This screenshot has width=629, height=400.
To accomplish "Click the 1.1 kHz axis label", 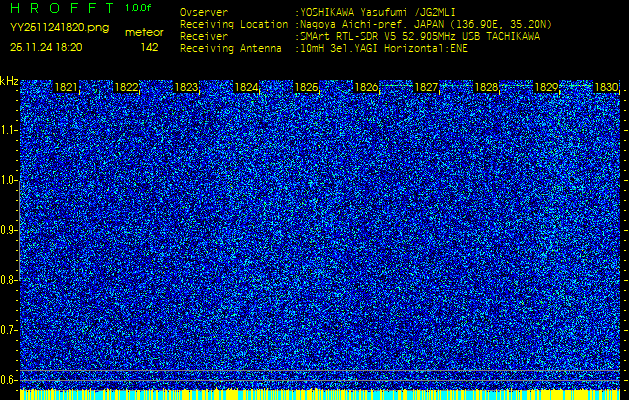I will click(7, 130).
